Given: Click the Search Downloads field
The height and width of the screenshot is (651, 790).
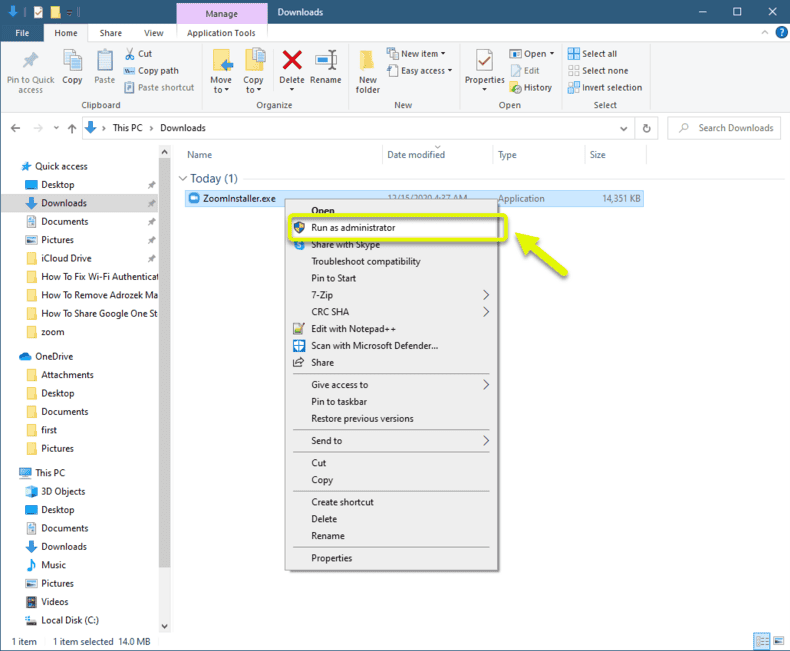Looking at the screenshot, I should (x=730, y=128).
